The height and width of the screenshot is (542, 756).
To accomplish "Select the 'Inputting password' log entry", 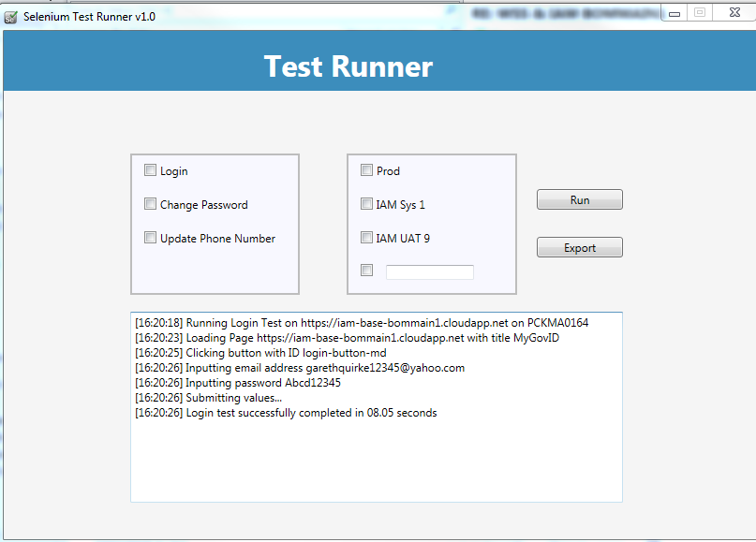I will (237, 383).
